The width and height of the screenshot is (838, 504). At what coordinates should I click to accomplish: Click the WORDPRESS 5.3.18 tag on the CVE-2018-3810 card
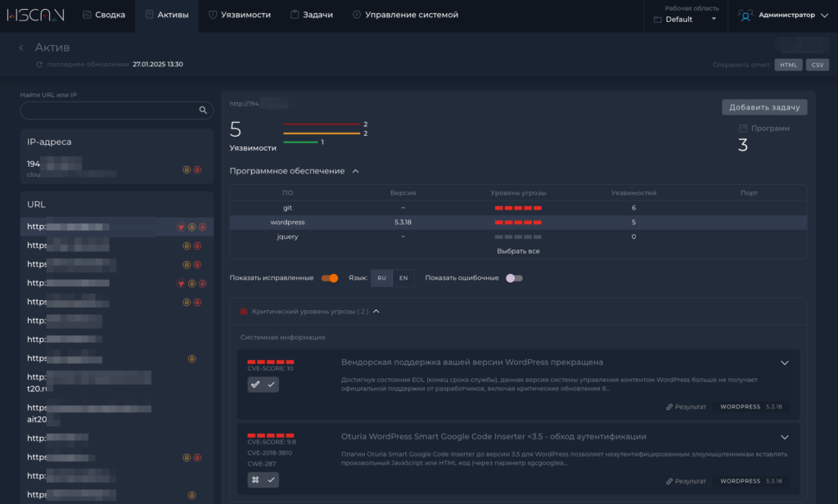click(751, 481)
